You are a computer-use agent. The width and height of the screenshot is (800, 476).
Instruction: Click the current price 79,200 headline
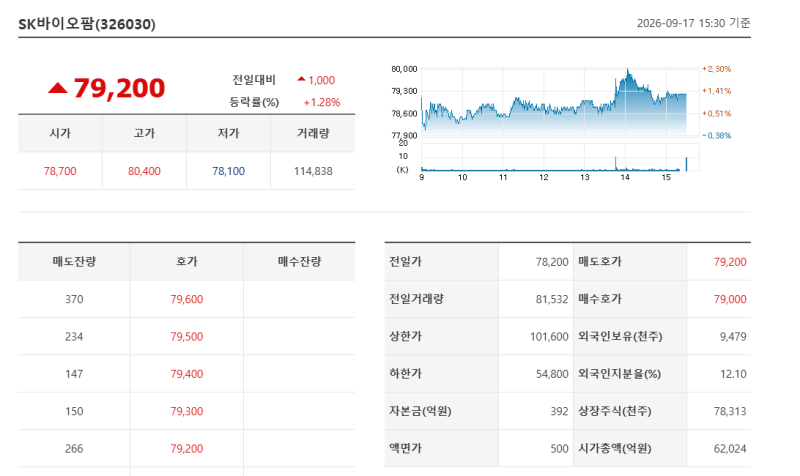click(119, 88)
